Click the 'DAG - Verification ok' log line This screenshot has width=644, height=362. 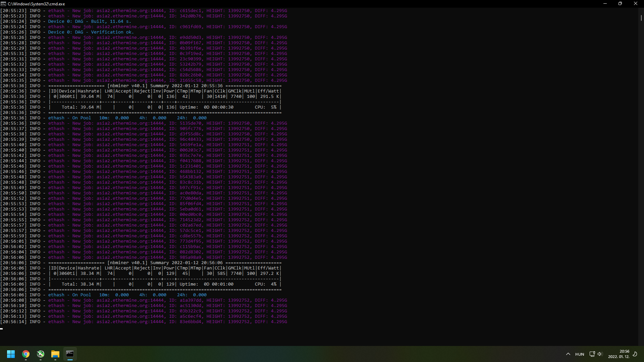(91, 32)
